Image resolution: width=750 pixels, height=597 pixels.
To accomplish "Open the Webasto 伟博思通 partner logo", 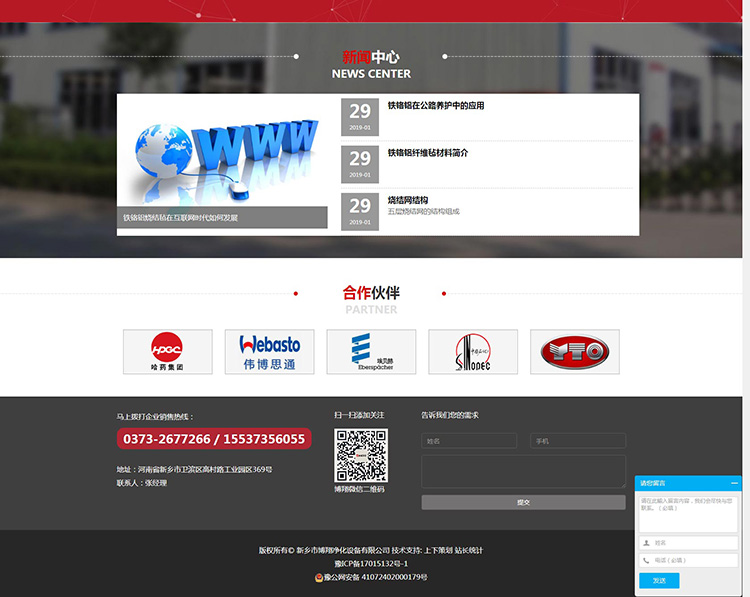I will (269, 352).
